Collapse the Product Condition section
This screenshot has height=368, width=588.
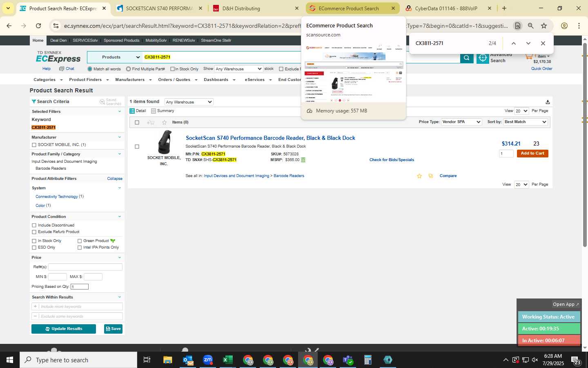[x=120, y=217]
